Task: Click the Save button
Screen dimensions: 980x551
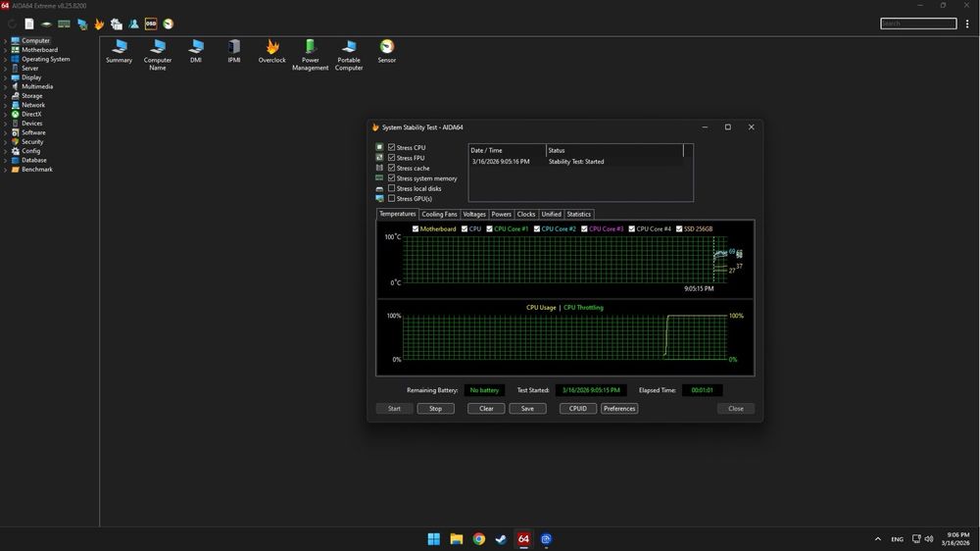Action: pyautogui.click(x=527, y=409)
